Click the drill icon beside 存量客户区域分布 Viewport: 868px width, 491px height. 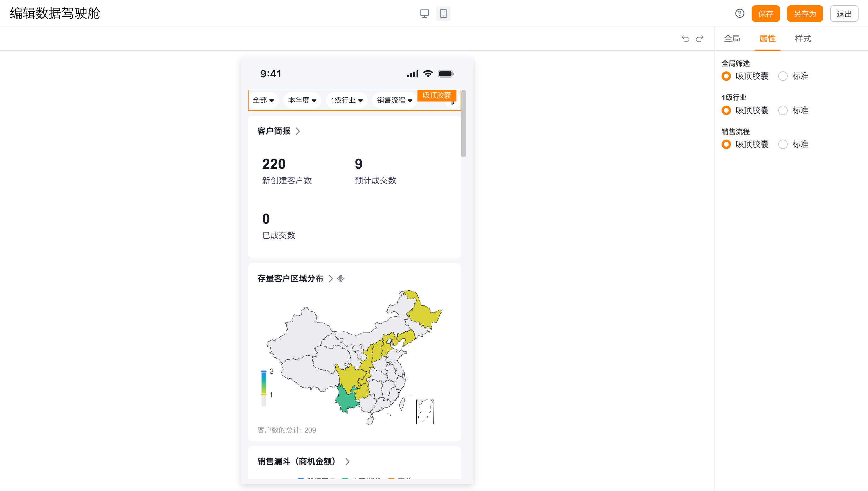click(x=341, y=279)
